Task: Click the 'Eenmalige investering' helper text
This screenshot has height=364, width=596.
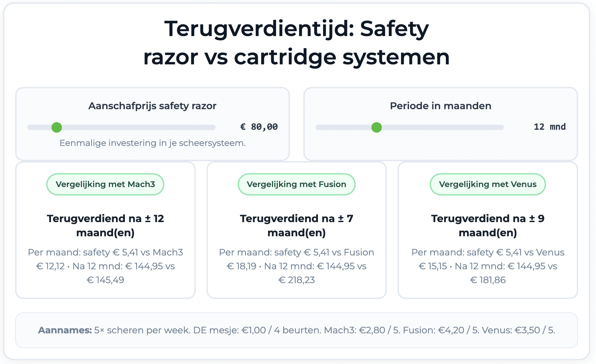Action: coord(153,143)
